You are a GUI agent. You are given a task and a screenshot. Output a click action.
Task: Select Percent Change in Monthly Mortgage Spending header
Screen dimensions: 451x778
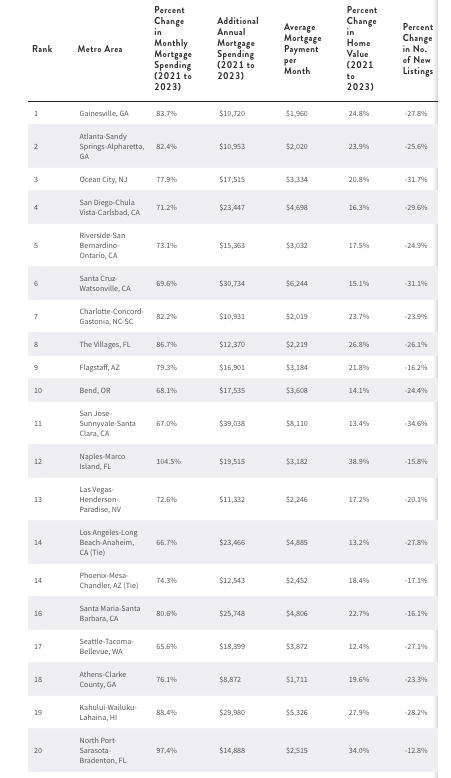[x=173, y=48]
